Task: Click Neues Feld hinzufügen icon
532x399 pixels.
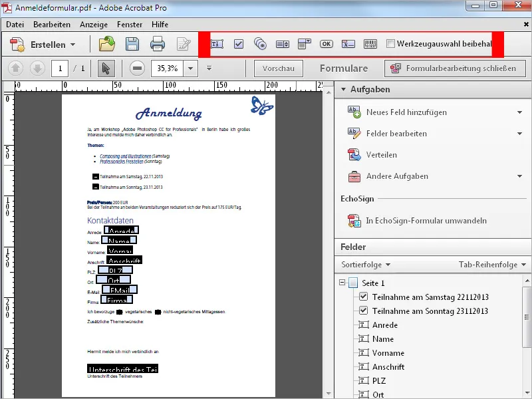Action: coord(354,112)
